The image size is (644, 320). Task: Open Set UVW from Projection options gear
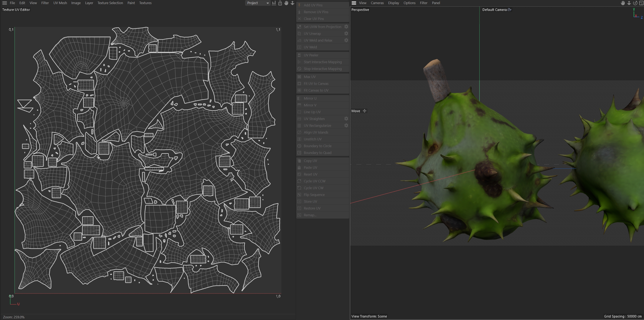[x=346, y=27]
